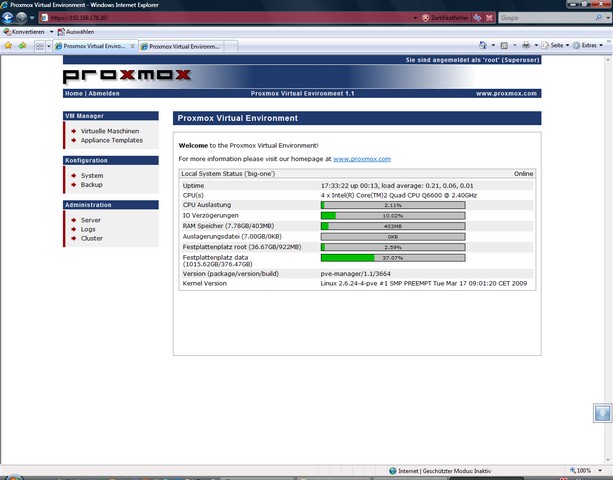
Task: Expand the Konvertieren dropdown arrow
Action: point(51,32)
